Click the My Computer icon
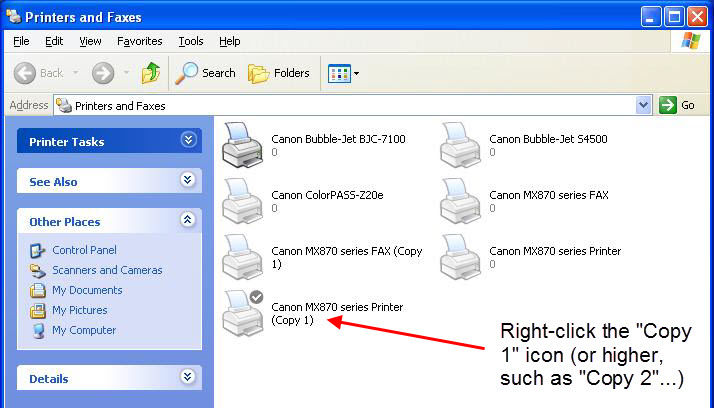714x408 pixels. point(38,331)
